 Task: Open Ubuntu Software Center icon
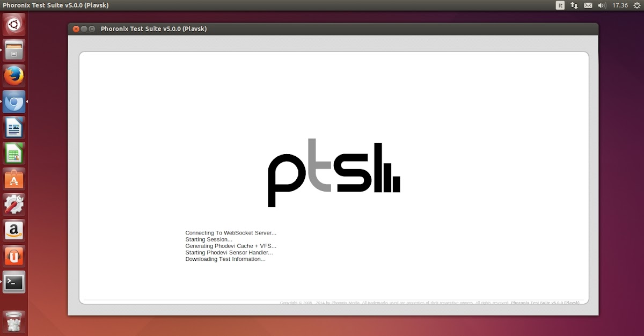pyautogui.click(x=14, y=179)
